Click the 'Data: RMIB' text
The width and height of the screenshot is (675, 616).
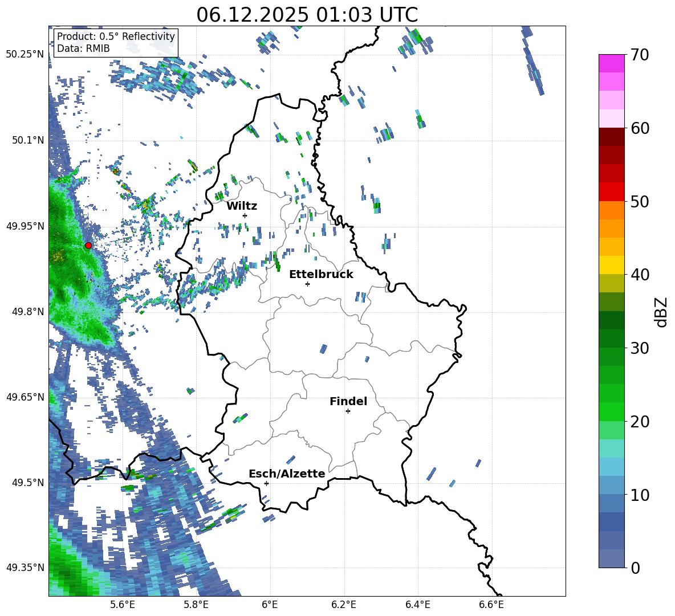[83, 48]
